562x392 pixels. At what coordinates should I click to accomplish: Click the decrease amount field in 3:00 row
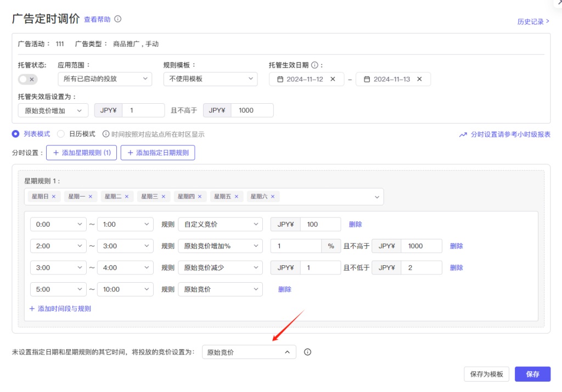[x=321, y=267]
